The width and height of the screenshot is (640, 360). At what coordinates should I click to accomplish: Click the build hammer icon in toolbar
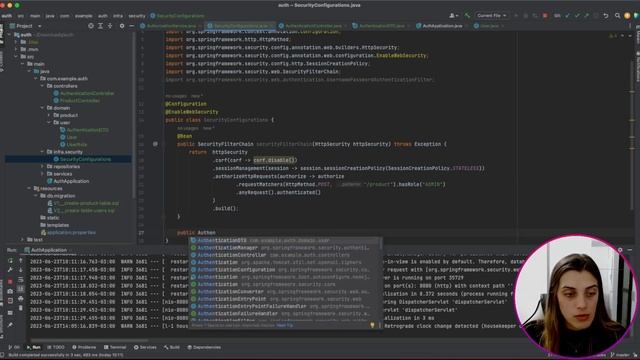click(467, 16)
